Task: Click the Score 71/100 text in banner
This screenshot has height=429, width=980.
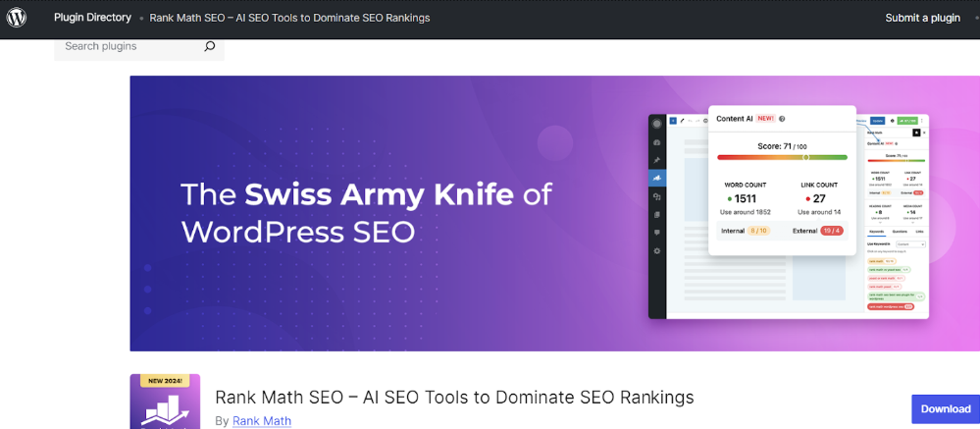Action: point(782,146)
